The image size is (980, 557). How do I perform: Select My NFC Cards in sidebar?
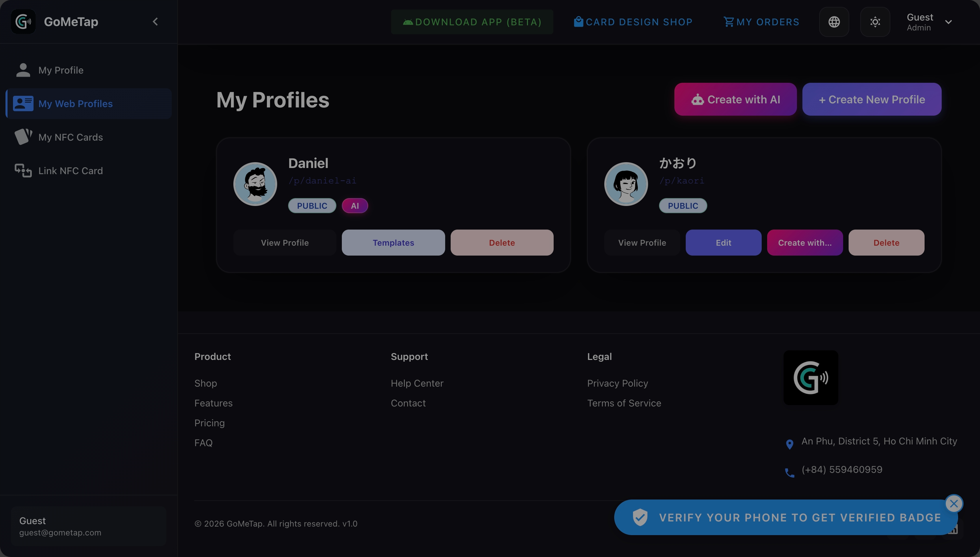(x=70, y=137)
